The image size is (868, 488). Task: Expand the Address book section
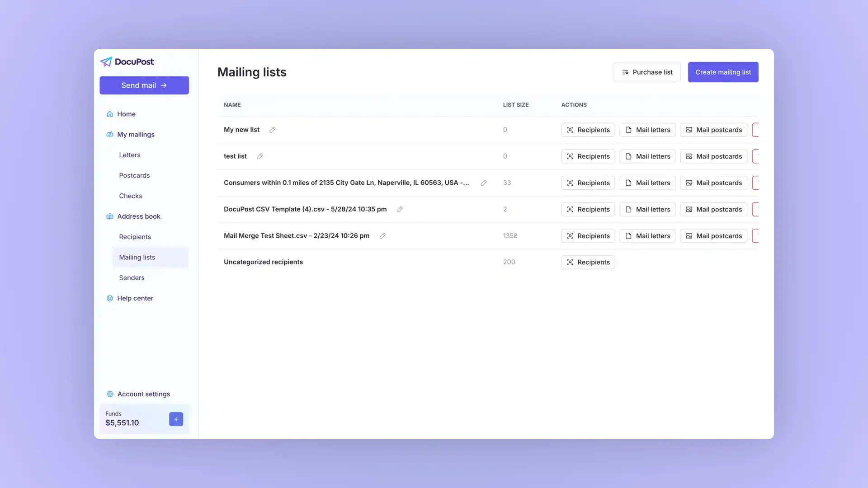coord(139,216)
